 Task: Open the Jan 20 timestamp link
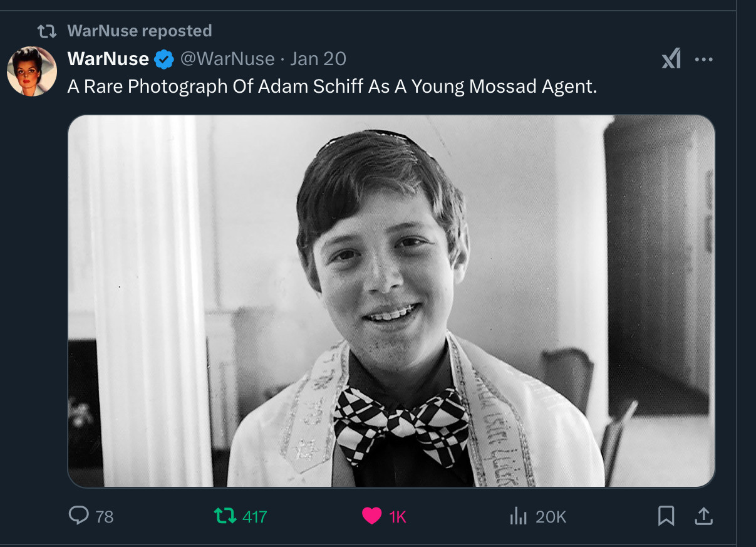click(318, 59)
